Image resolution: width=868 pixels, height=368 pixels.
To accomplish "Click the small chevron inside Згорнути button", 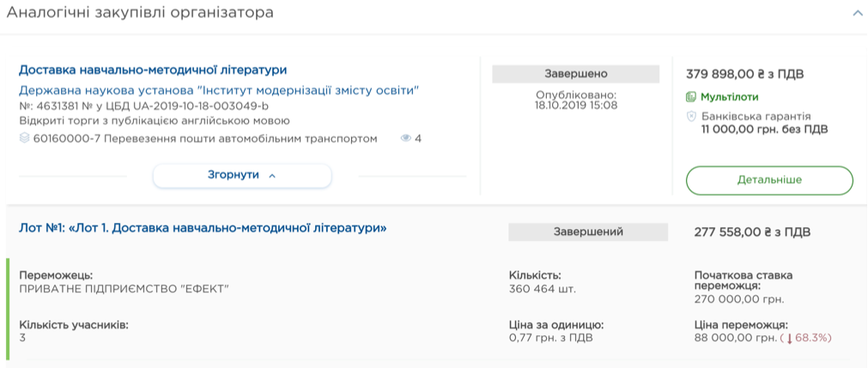I will click(272, 175).
